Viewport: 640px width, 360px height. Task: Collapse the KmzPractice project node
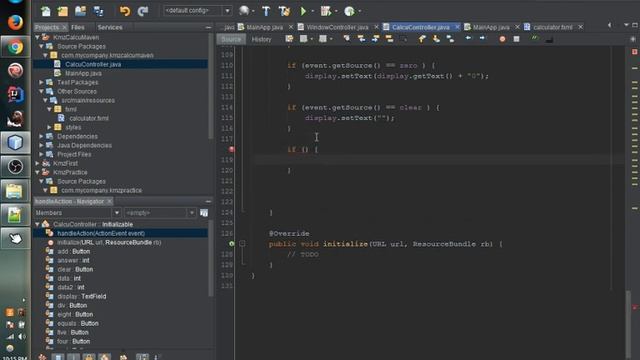[38, 172]
